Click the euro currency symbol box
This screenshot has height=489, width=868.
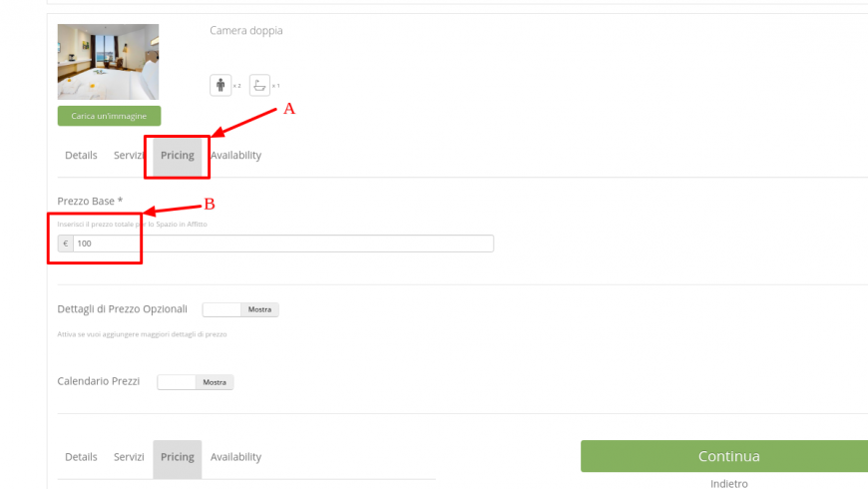click(65, 244)
